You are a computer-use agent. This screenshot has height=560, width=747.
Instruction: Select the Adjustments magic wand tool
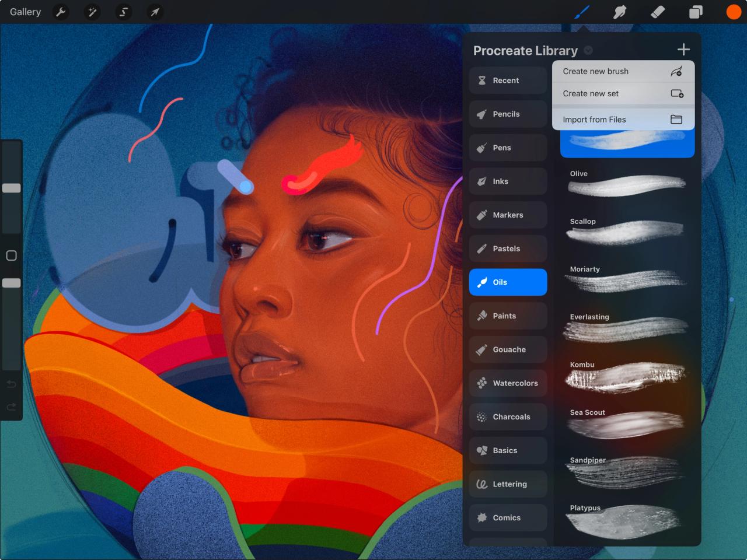click(x=92, y=12)
